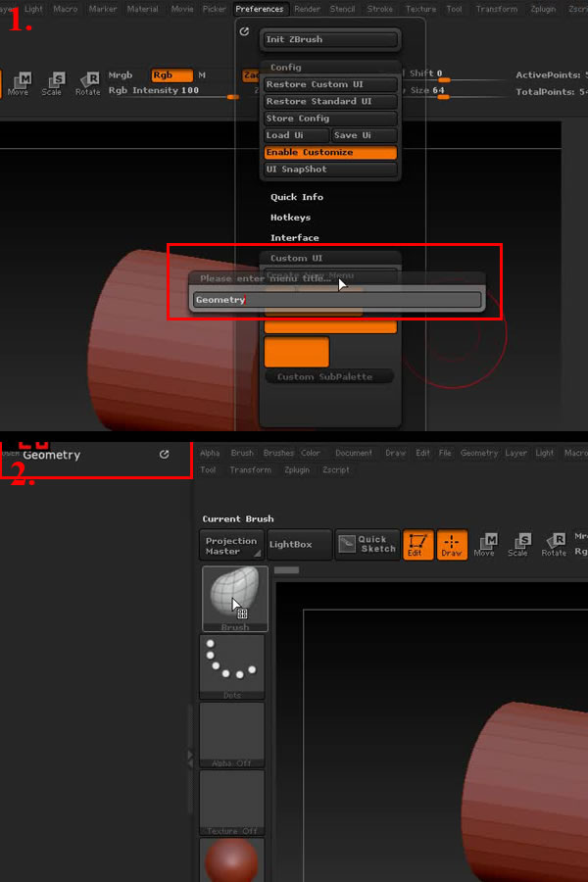Open the Texture Off selector
The image size is (588, 882).
[232, 803]
